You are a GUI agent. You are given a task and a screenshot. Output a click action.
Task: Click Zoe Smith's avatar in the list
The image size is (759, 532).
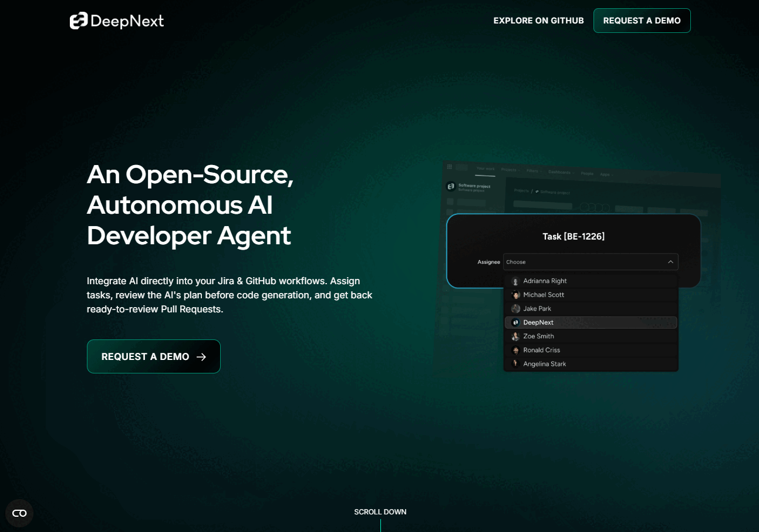(x=515, y=336)
